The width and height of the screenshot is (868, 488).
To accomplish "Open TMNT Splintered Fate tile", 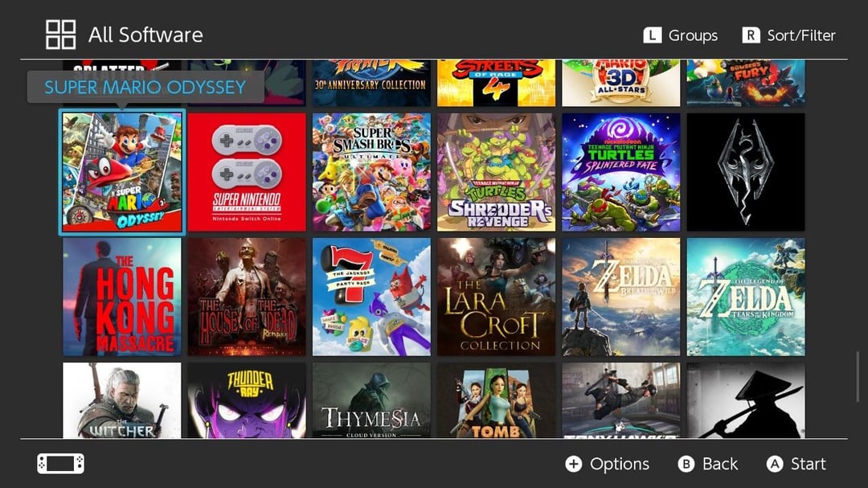I will pyautogui.click(x=621, y=172).
